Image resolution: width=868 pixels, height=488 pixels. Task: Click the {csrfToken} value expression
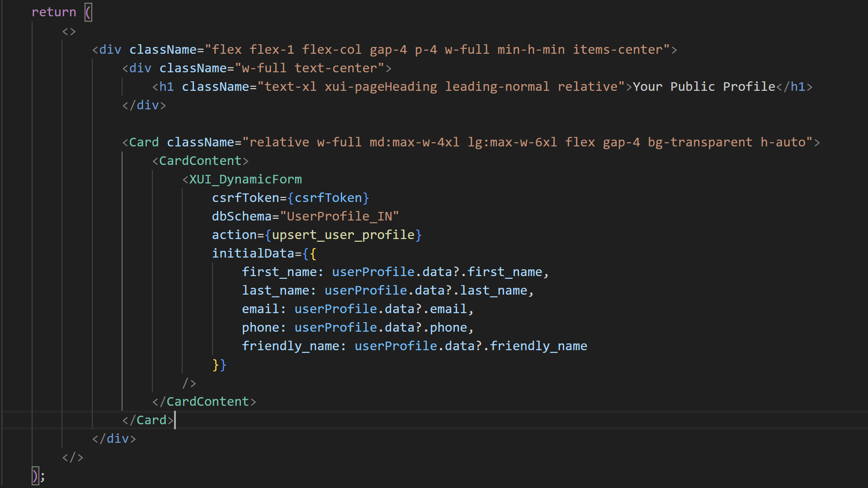click(x=328, y=198)
